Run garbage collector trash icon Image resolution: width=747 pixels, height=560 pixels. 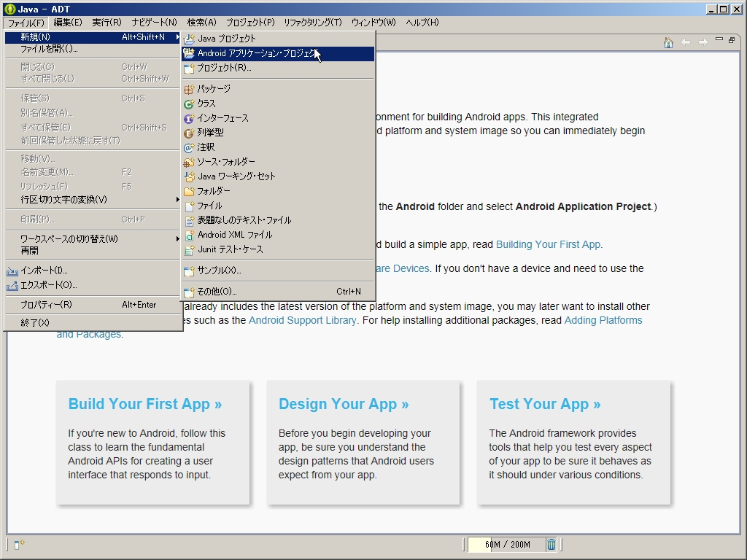(x=551, y=544)
